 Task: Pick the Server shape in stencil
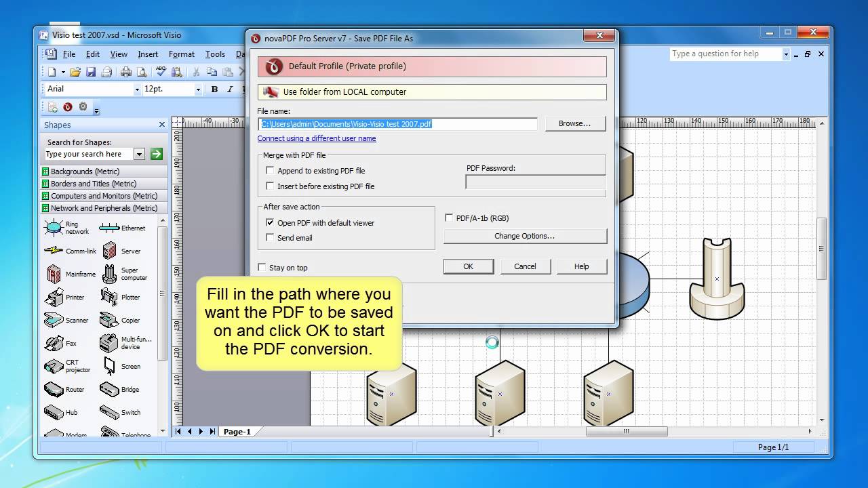[x=121, y=251]
